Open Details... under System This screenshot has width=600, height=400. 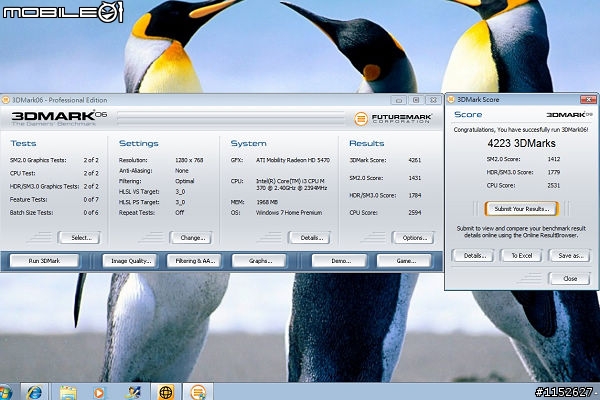(x=310, y=238)
